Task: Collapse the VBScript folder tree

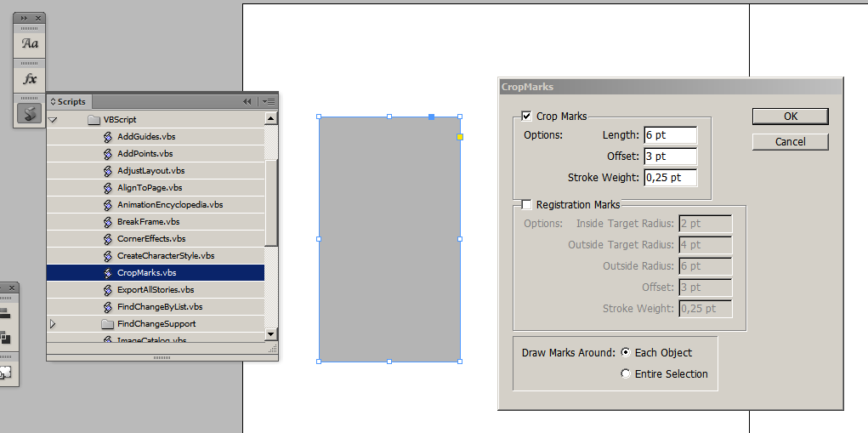Action: (x=53, y=119)
